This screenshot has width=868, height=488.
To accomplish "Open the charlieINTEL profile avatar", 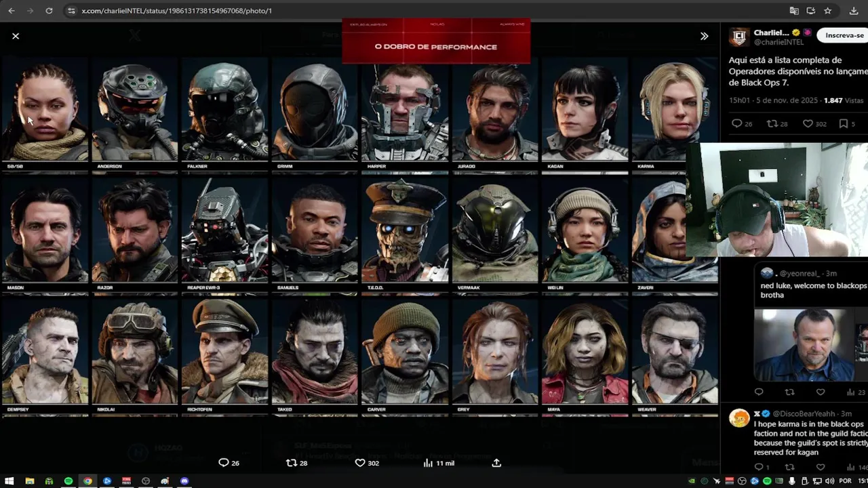I will click(738, 37).
